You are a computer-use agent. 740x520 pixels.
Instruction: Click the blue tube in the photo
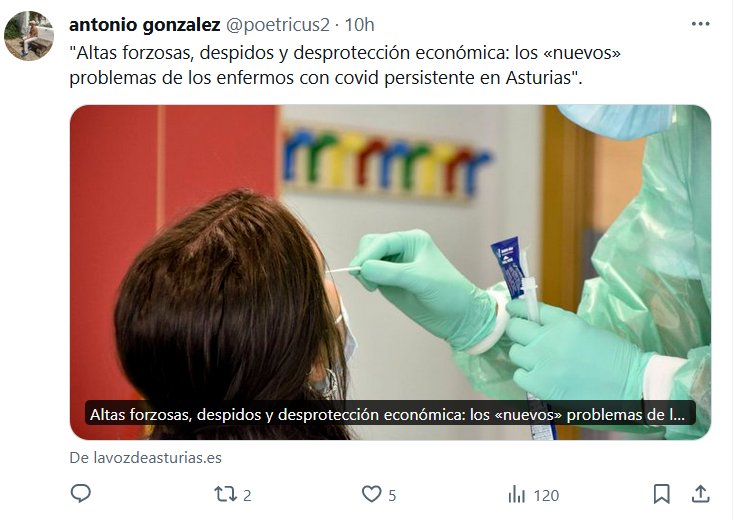click(x=509, y=267)
